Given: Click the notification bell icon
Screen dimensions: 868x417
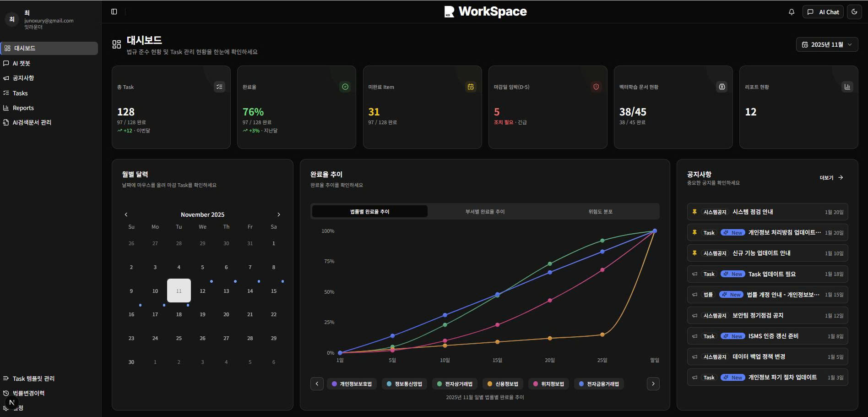Looking at the screenshot, I should 791,12.
